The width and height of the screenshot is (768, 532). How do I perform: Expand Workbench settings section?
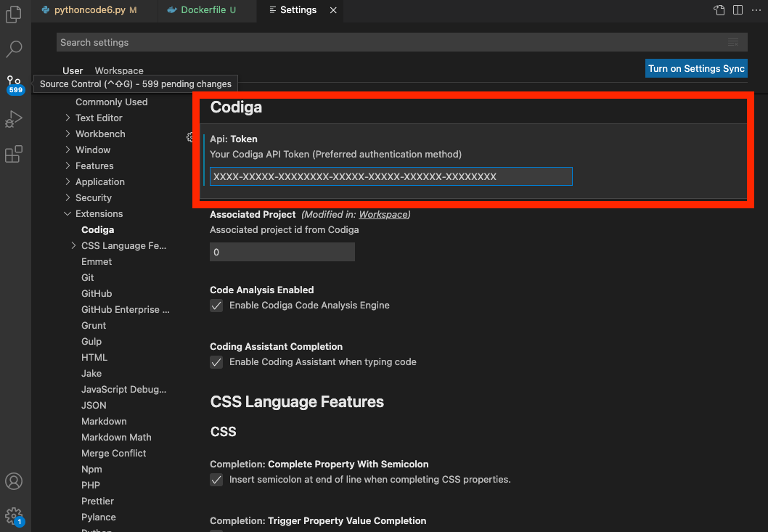[68, 134]
